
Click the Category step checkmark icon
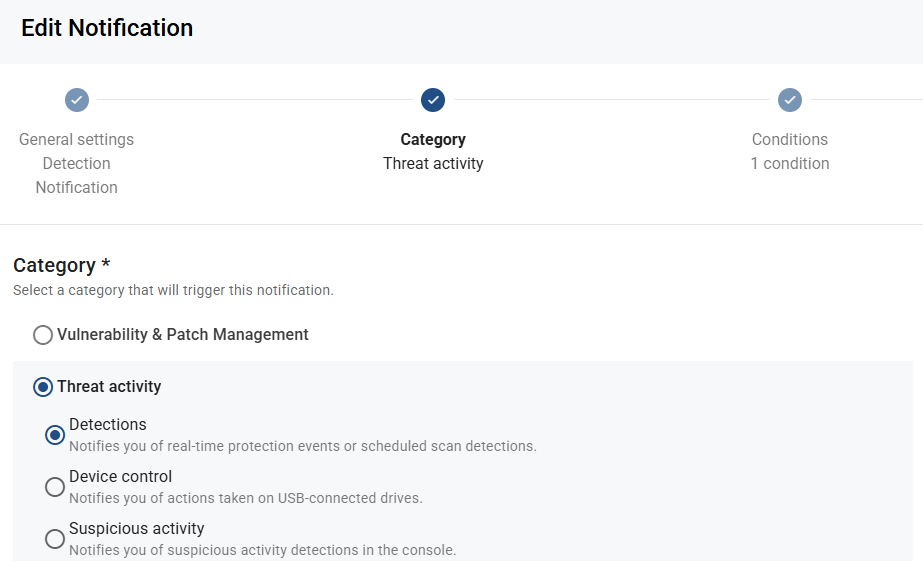point(433,100)
